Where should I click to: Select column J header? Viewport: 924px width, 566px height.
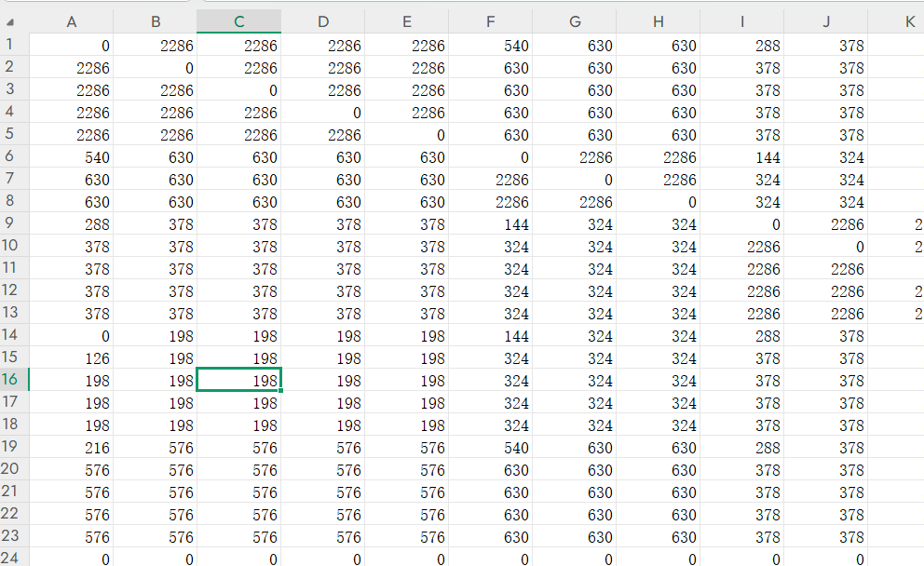[825, 22]
